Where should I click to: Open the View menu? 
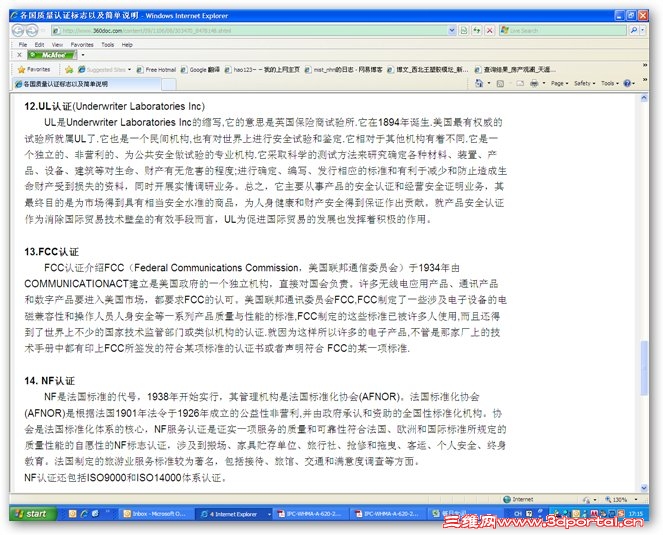click(x=57, y=44)
